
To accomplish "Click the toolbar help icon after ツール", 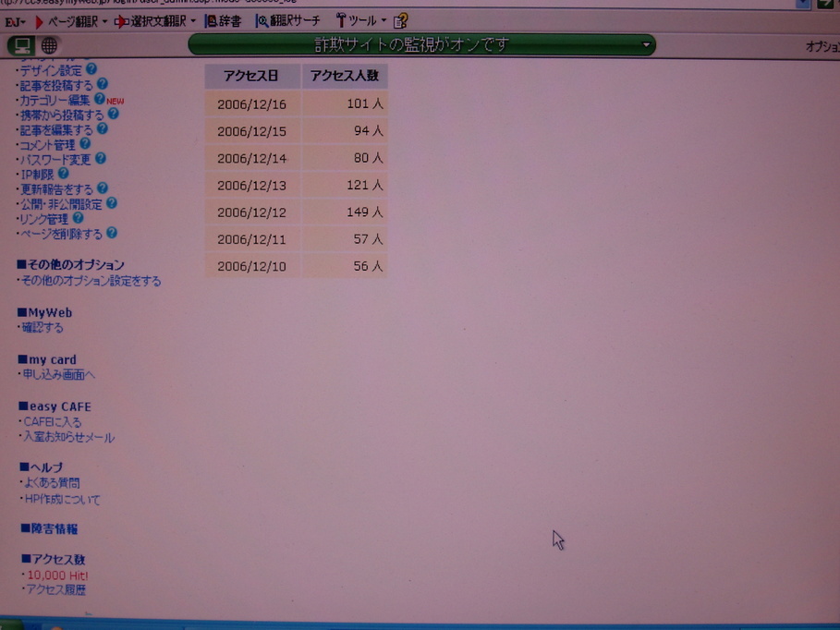I will pyautogui.click(x=400, y=20).
